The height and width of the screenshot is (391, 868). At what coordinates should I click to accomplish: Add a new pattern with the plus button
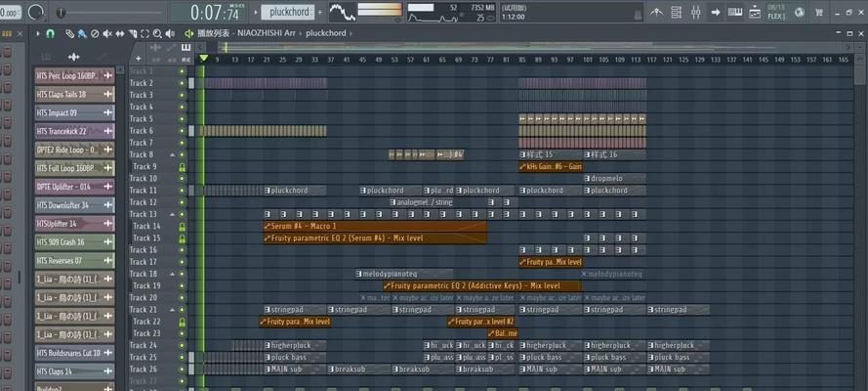tap(319, 12)
